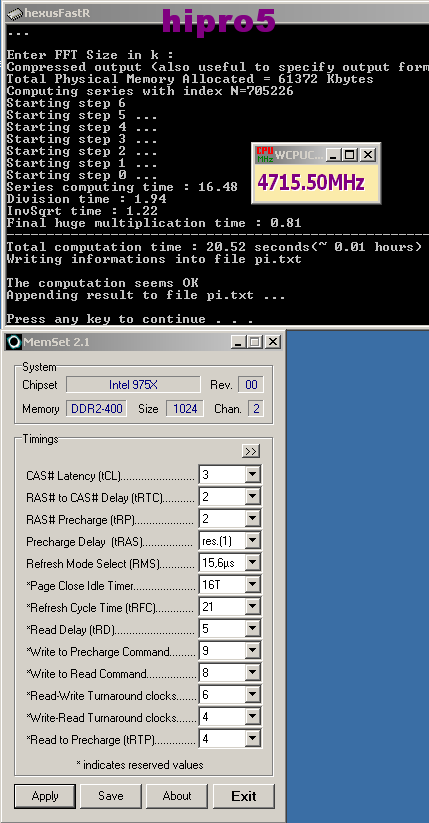Image resolution: width=429 pixels, height=823 pixels.
Task: Expand the Read Delay (tRD) dropdown
Action: click(x=253, y=629)
